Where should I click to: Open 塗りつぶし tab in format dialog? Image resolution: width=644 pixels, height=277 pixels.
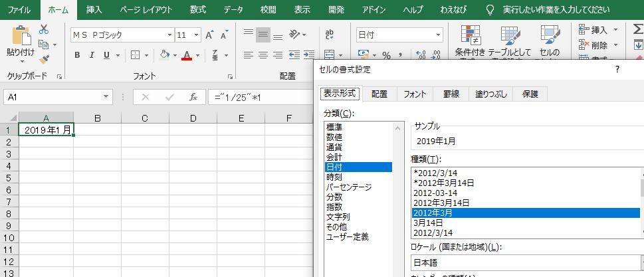490,94
